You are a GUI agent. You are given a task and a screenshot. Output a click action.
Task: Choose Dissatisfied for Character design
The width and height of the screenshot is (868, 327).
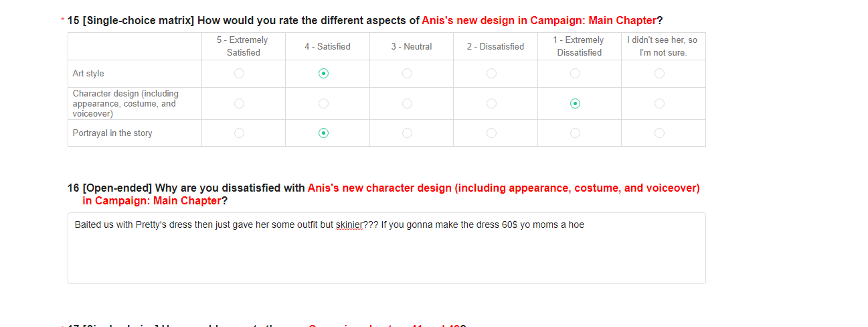click(x=492, y=103)
